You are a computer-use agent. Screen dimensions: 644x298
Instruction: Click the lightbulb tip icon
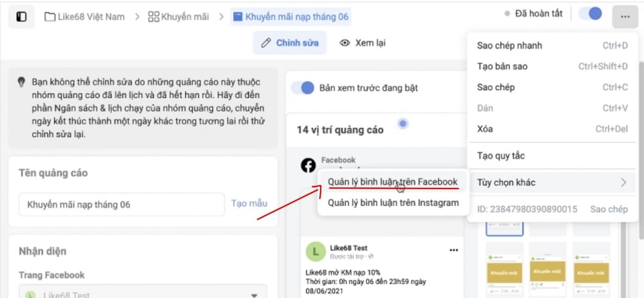pyautogui.click(x=21, y=82)
